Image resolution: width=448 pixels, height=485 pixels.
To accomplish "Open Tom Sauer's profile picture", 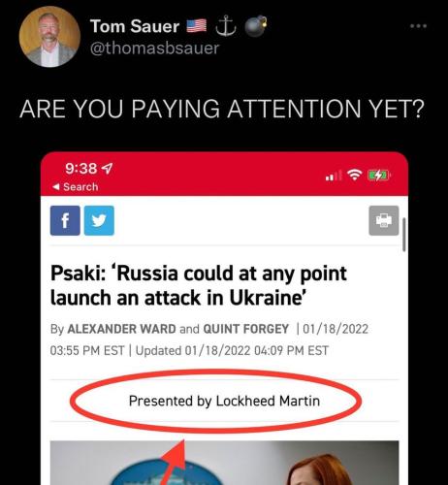I will [49, 37].
